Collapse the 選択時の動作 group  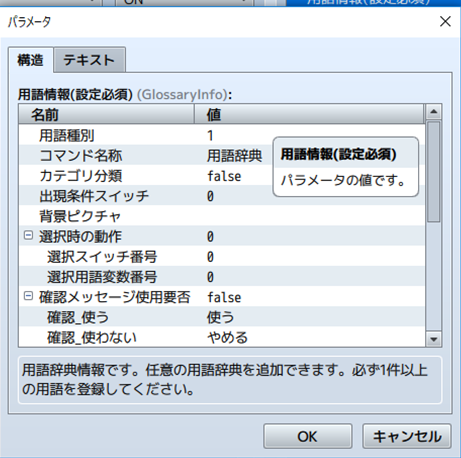[28, 236]
